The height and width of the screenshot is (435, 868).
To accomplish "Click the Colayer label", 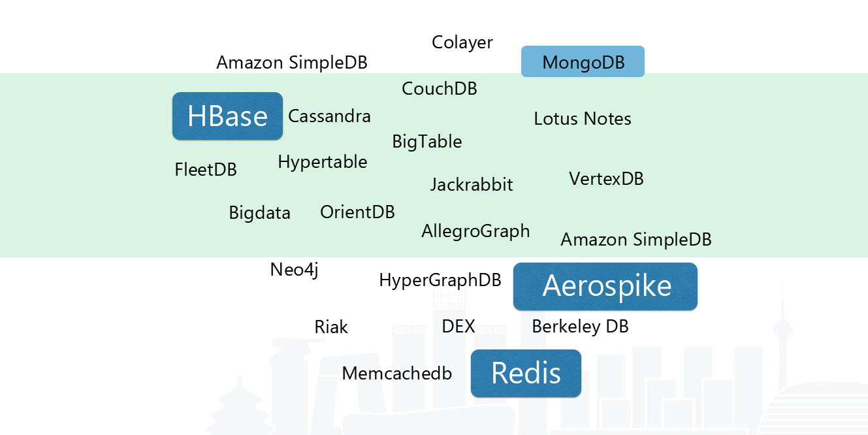I will click(462, 42).
